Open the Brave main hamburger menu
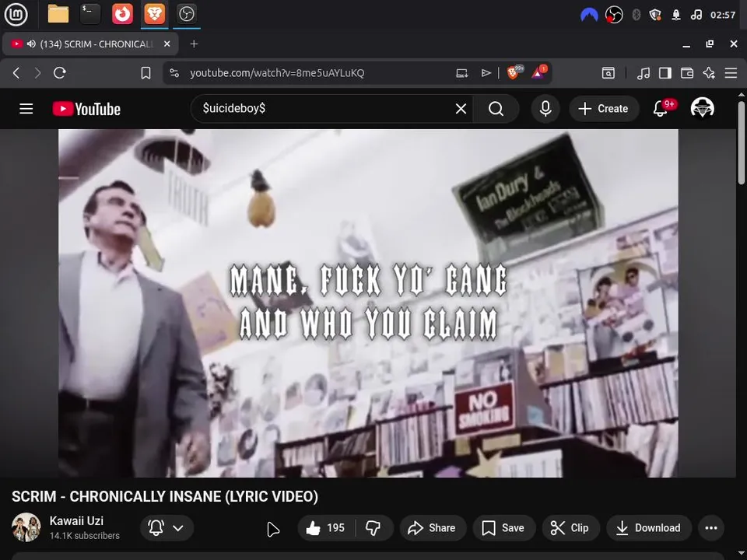747x560 pixels. click(731, 73)
